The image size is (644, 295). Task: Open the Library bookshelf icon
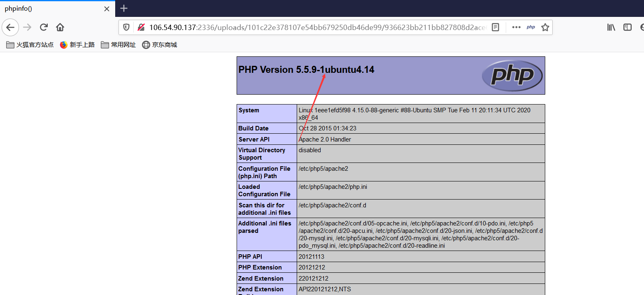(x=611, y=28)
